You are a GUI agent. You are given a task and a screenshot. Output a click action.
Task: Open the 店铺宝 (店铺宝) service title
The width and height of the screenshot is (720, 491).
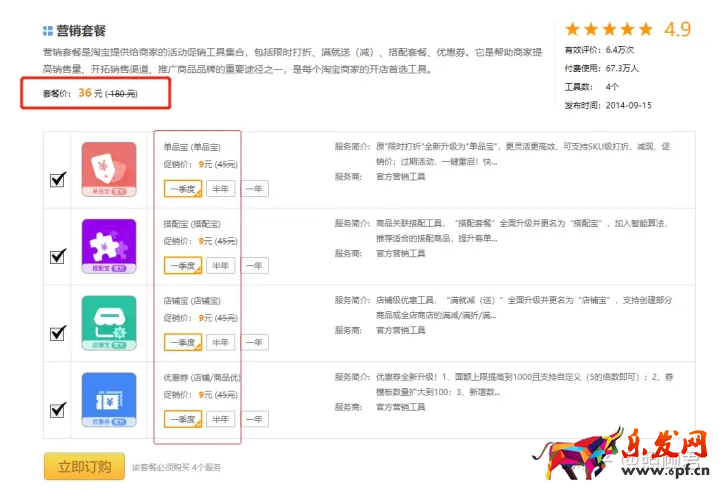tap(192, 300)
